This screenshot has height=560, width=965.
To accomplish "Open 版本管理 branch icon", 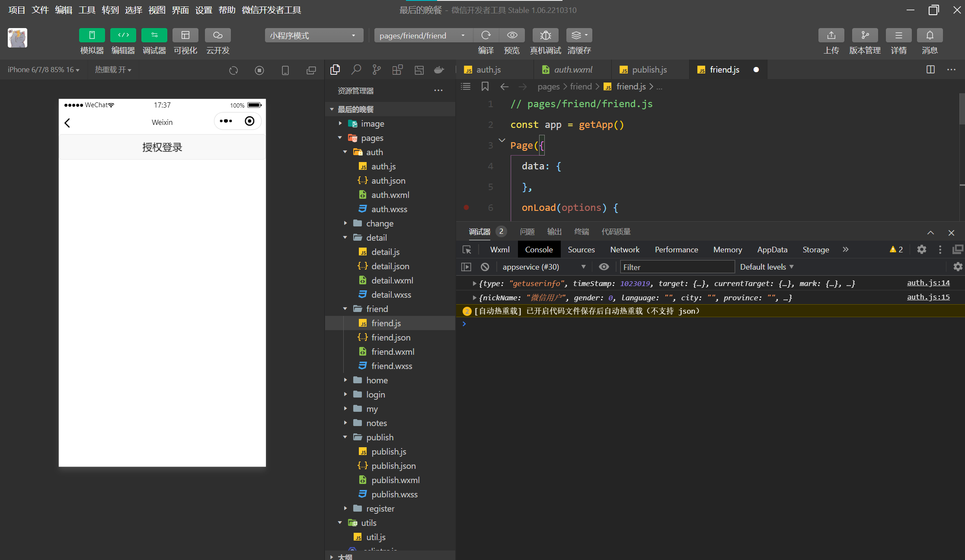I will click(865, 35).
